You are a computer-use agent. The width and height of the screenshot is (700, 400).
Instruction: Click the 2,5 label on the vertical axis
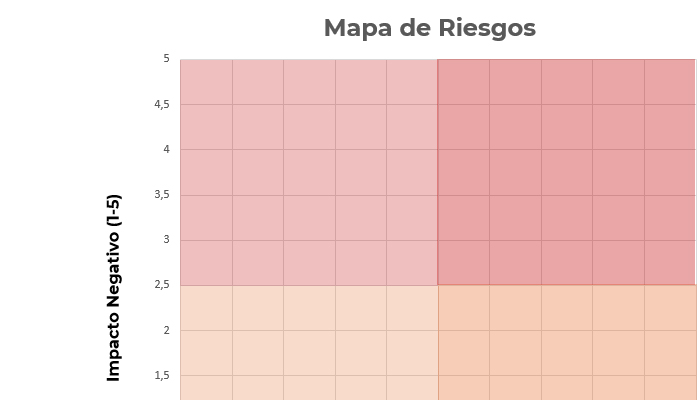162,285
